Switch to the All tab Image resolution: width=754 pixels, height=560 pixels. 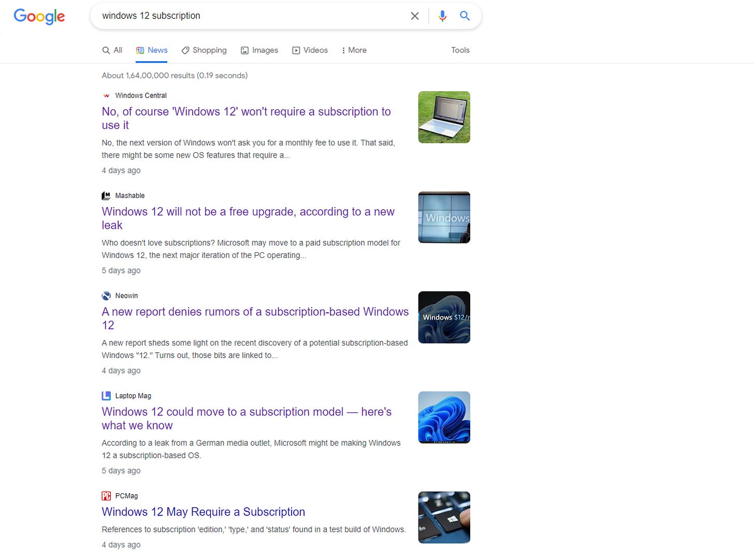click(x=112, y=50)
